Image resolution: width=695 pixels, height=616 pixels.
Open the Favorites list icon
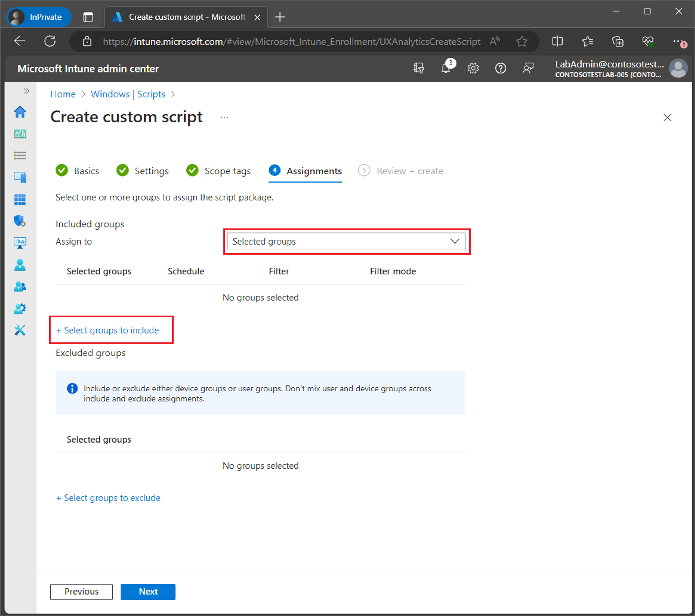tap(587, 41)
